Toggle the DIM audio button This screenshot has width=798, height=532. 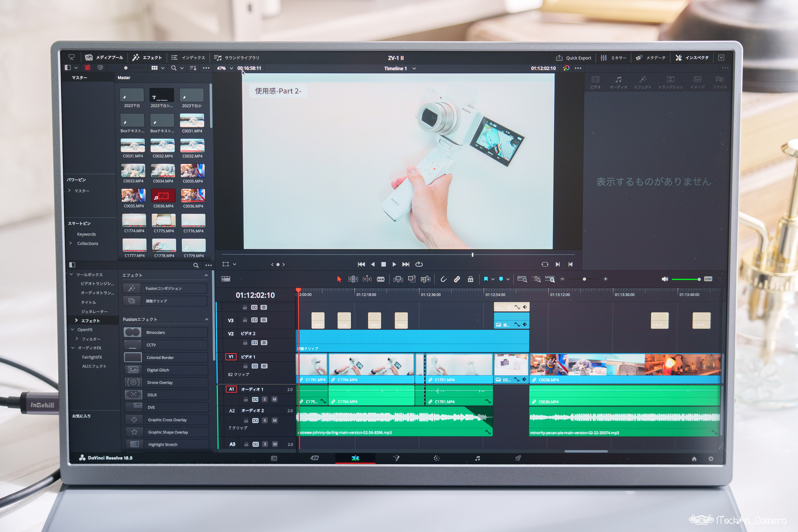pyautogui.click(x=708, y=279)
